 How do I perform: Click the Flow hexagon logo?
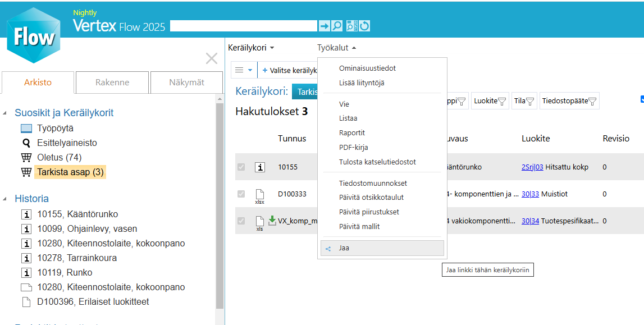coord(34,36)
